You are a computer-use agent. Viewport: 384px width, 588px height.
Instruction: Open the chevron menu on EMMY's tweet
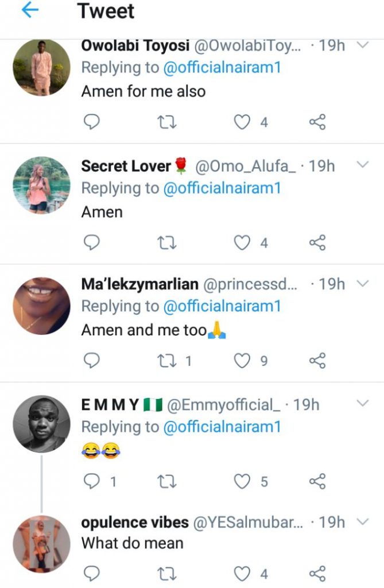[x=362, y=404]
